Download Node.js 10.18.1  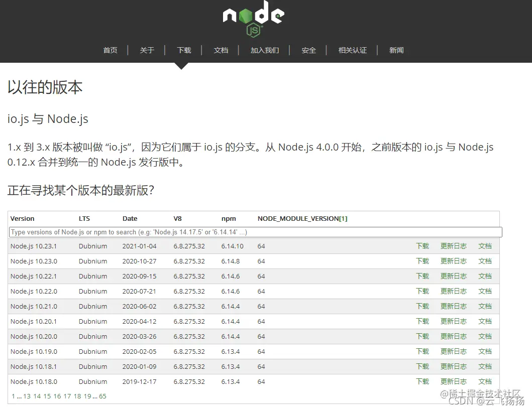pyautogui.click(x=423, y=366)
